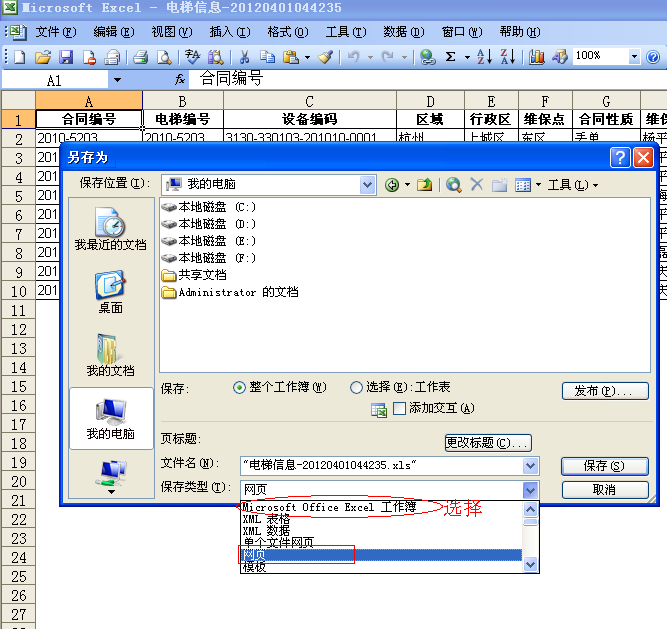Open 共享文档 folder
667x629 pixels.
coord(194,275)
